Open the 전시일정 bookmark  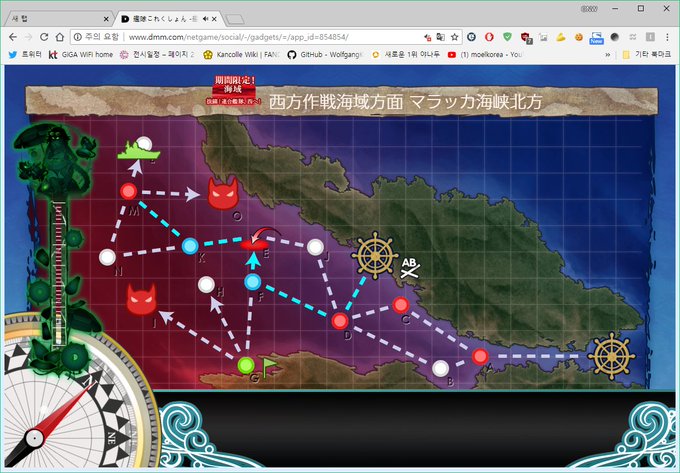157,55
